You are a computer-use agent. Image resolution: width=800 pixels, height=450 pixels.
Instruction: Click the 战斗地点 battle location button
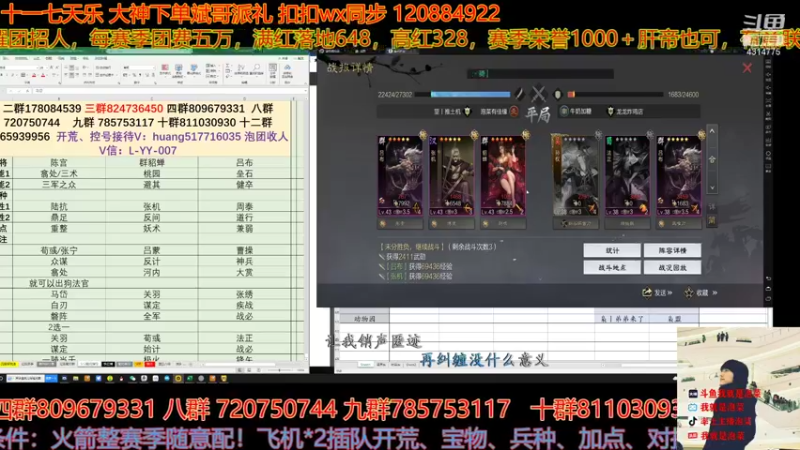(x=612, y=267)
